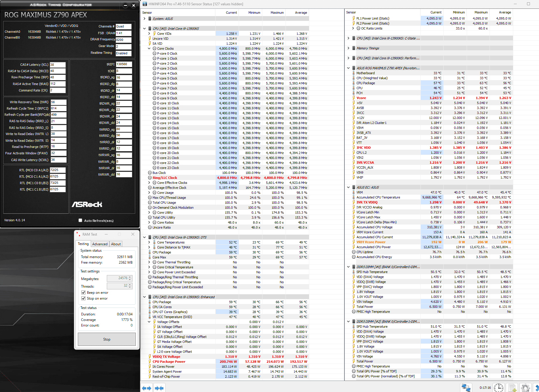Collapse the Core Clocks tree

149,49
